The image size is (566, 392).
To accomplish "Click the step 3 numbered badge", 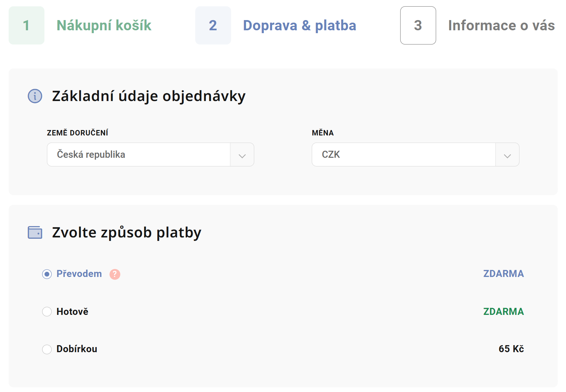I will [x=418, y=25].
